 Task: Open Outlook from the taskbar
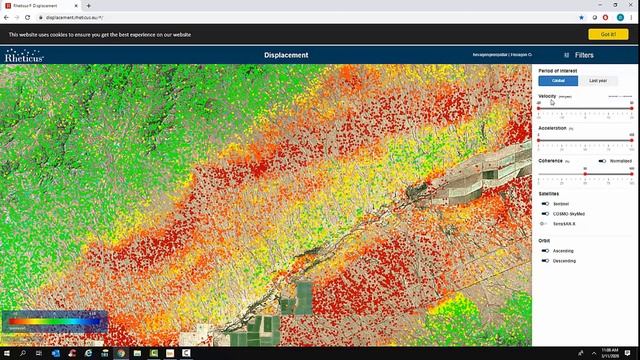pos(56,353)
